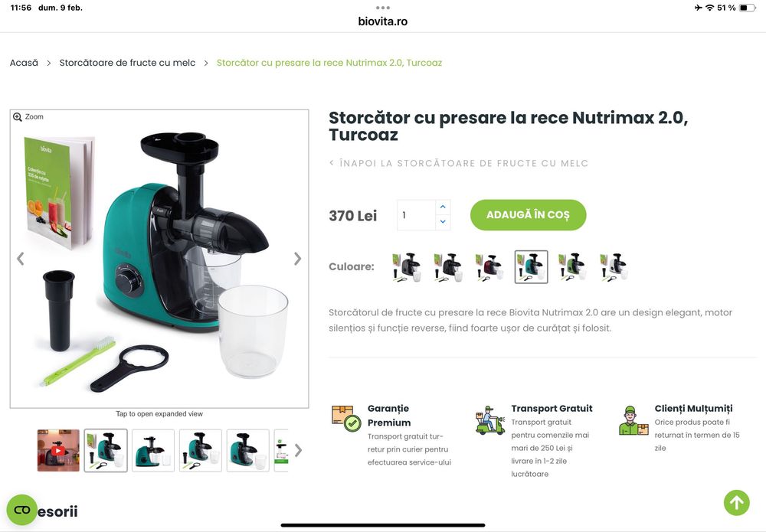The height and width of the screenshot is (532, 766).
Task: Click the Garanție Premium package icon
Action: 346,418
